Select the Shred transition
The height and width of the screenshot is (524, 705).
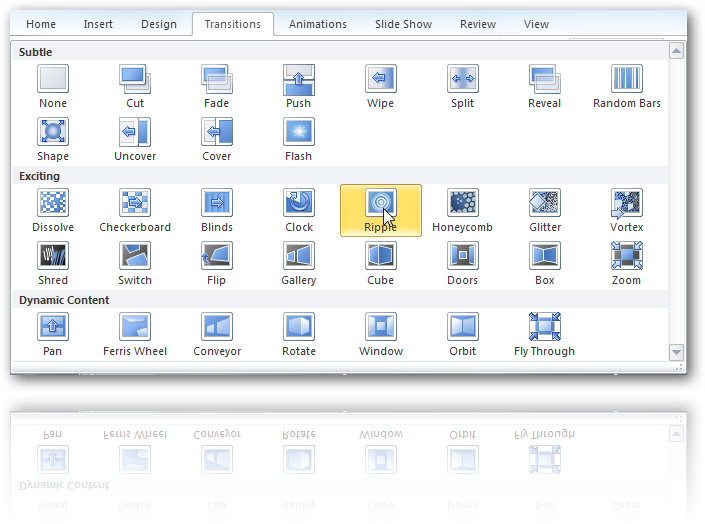(x=53, y=264)
